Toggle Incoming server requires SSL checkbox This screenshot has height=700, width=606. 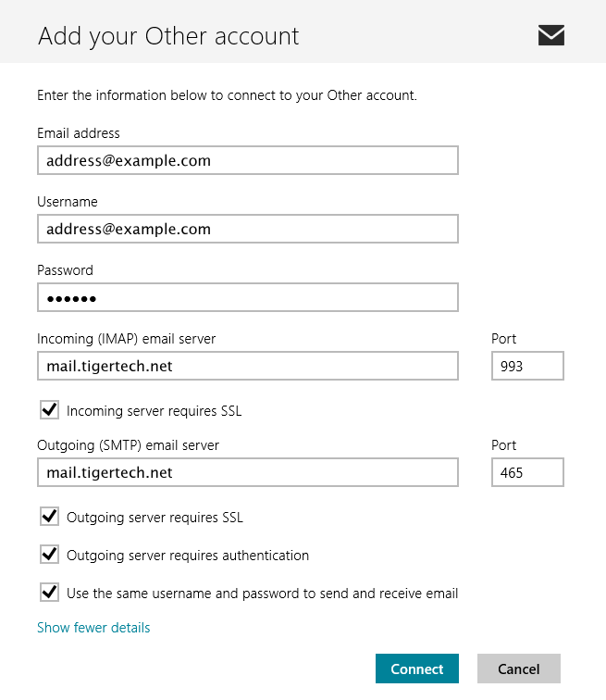point(49,409)
